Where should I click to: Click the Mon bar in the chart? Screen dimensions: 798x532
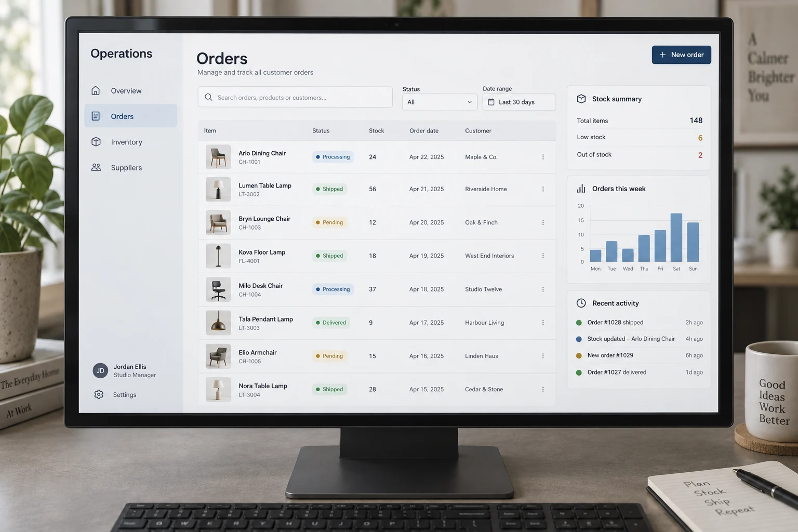595,256
